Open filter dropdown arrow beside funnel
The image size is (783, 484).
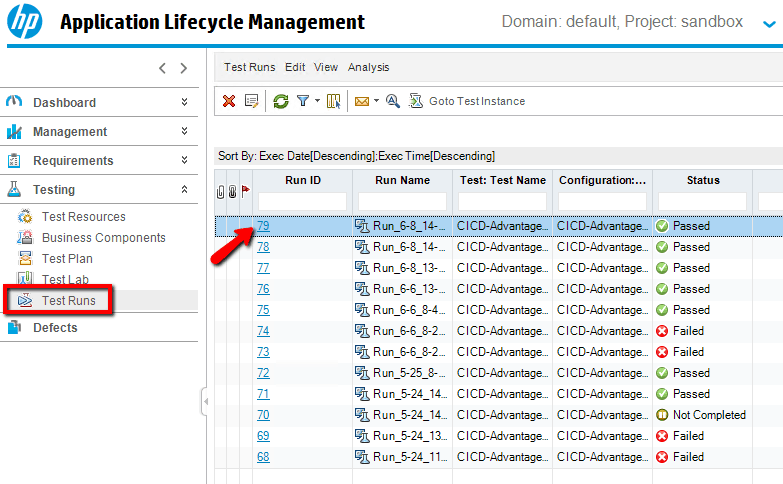pos(317,101)
